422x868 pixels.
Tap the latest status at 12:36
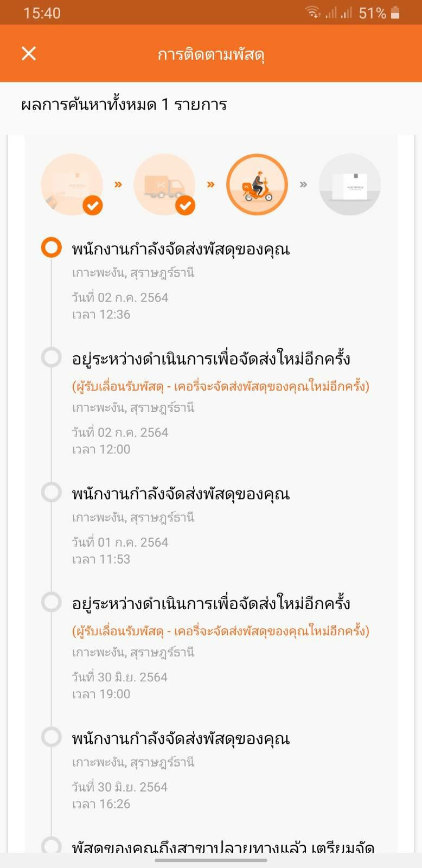[181, 249]
